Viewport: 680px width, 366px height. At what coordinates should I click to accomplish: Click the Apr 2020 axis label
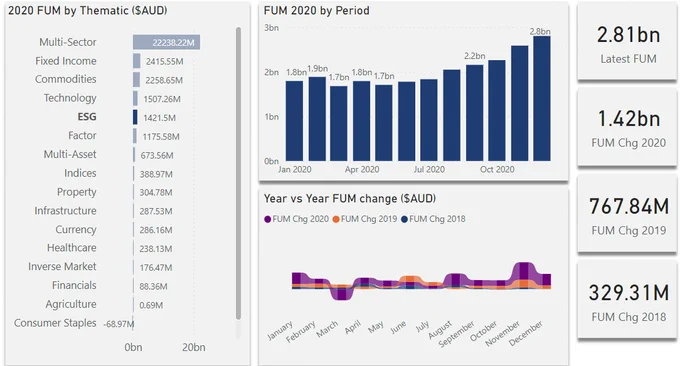coord(362,170)
